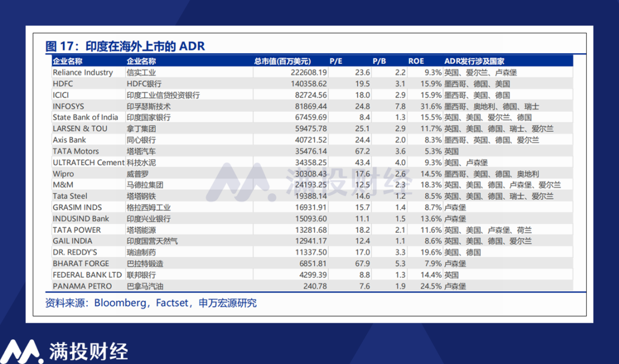Select the P/B column header

tap(379, 61)
